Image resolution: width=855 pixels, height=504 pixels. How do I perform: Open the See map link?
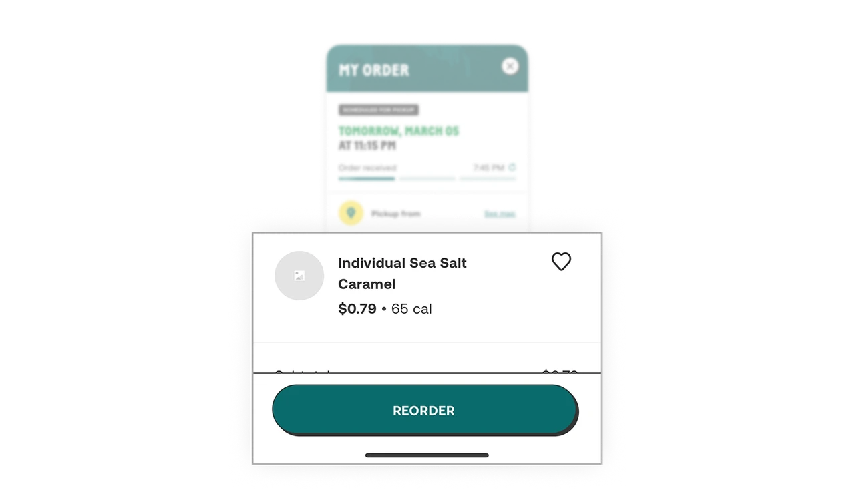click(500, 214)
